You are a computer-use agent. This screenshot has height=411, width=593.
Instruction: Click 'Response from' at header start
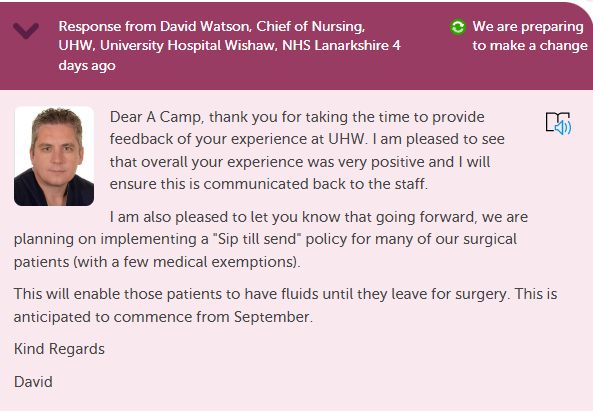point(107,26)
